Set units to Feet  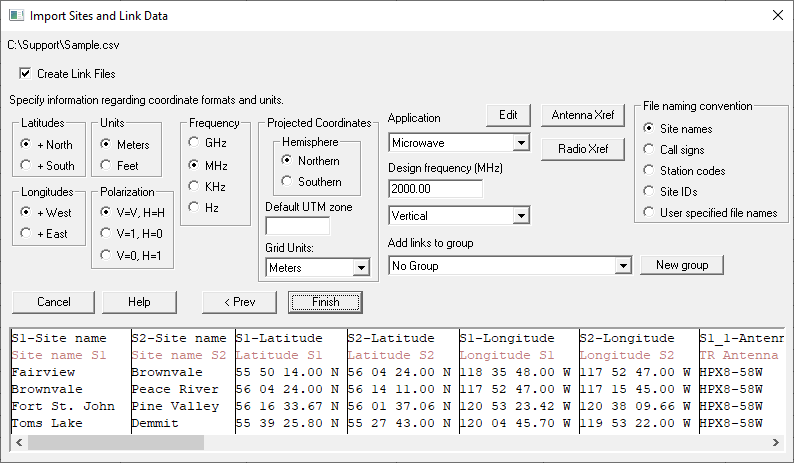point(108,166)
